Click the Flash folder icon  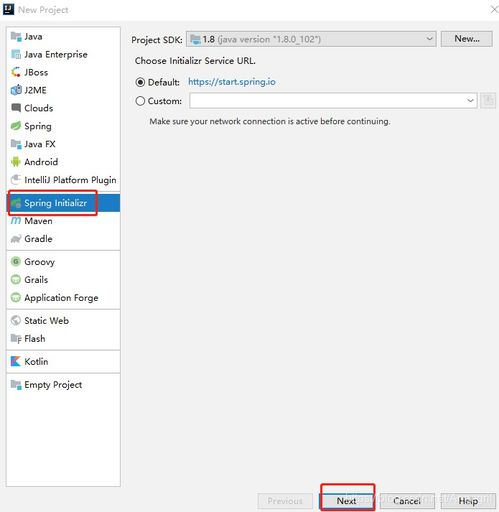pyautogui.click(x=16, y=338)
